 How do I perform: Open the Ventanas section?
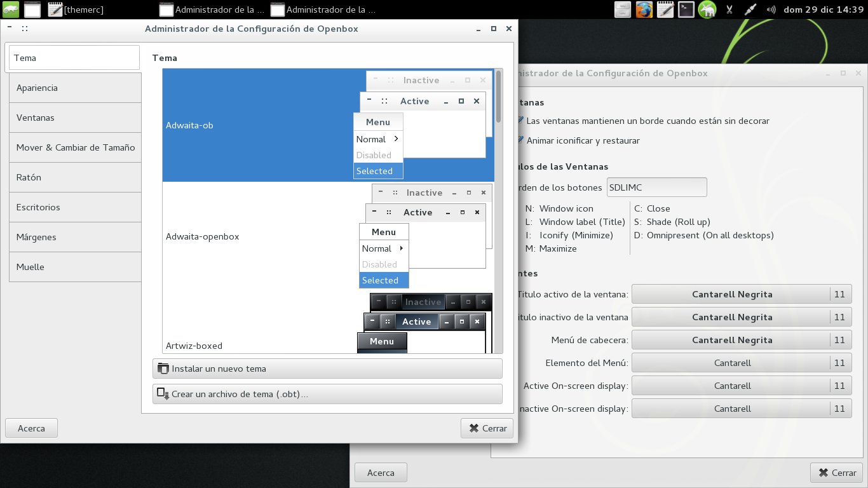[75, 118]
